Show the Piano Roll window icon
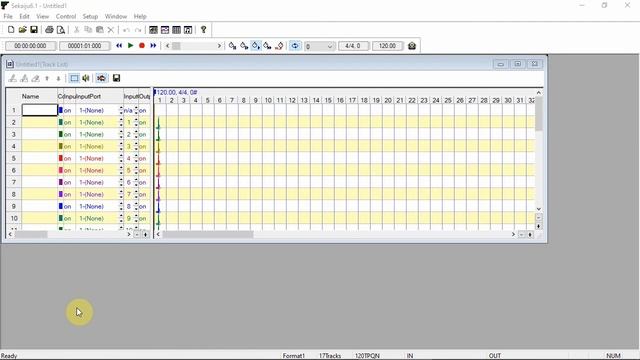 click(x=165, y=30)
